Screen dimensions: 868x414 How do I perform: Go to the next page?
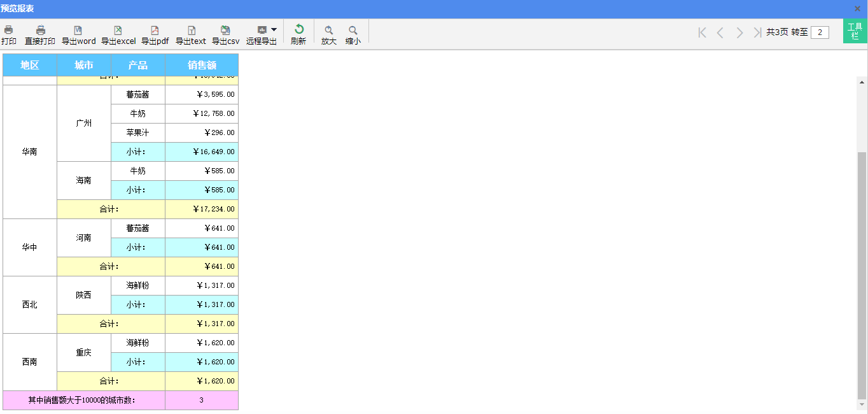click(x=739, y=32)
